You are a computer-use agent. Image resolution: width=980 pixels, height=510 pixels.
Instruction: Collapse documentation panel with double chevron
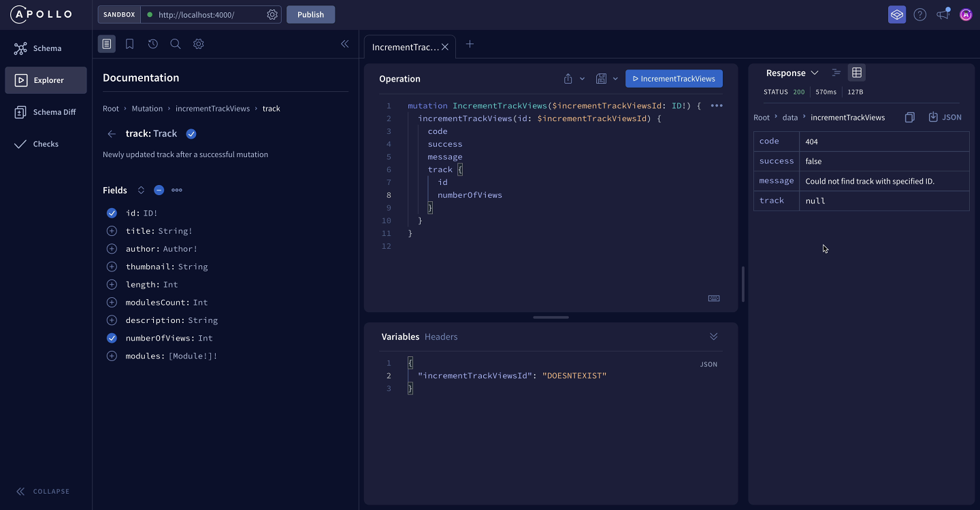(344, 44)
